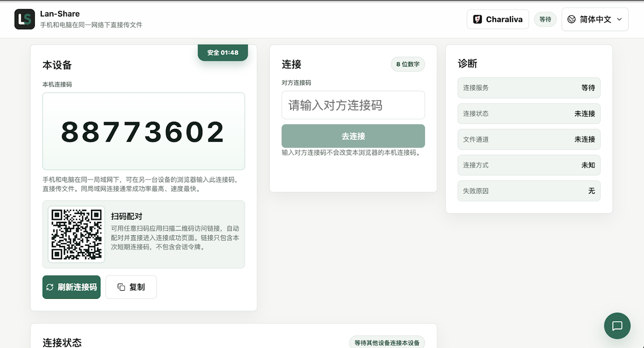This screenshot has height=348, width=644.
Task: Click the 文件通道 diagnostic row
Action: [529, 139]
